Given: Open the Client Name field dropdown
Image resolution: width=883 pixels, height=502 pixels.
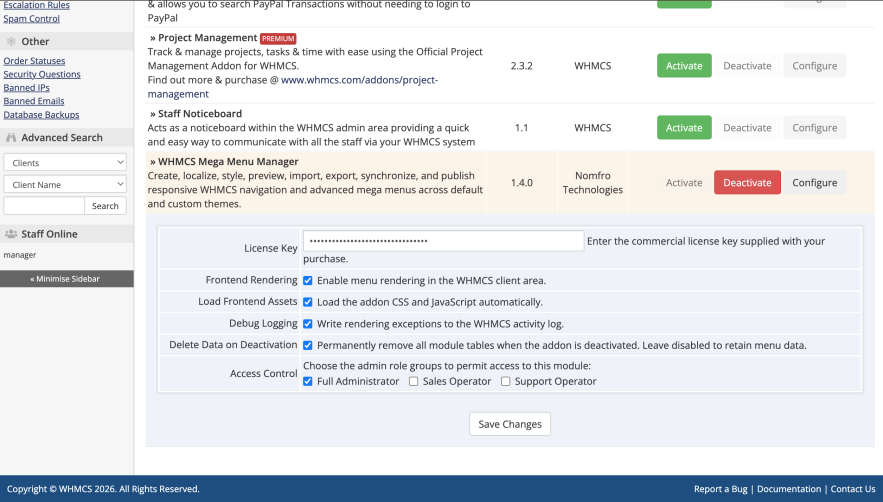Looking at the screenshot, I should click(x=65, y=184).
